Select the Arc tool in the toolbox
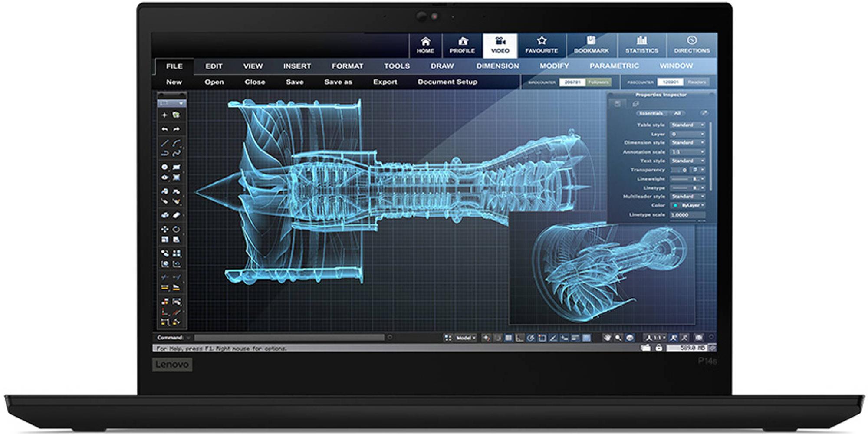 tap(176, 143)
